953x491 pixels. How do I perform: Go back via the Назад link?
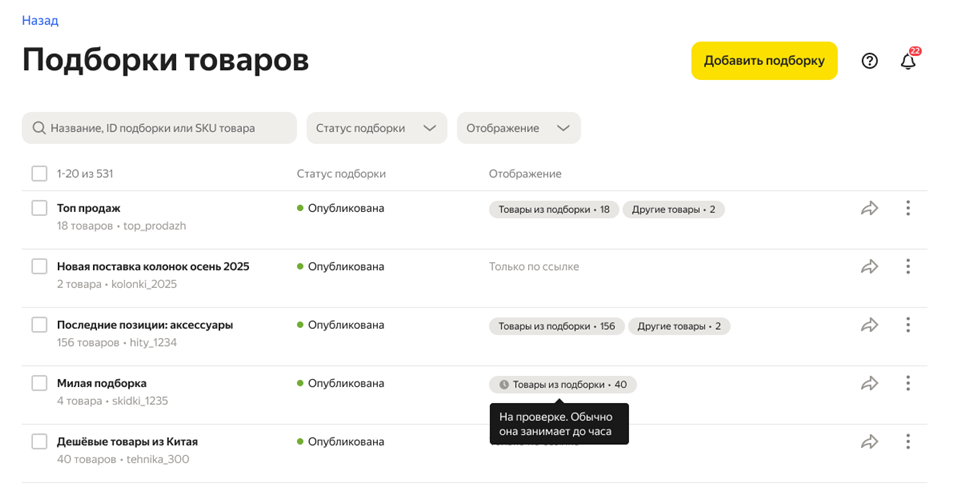[40, 20]
